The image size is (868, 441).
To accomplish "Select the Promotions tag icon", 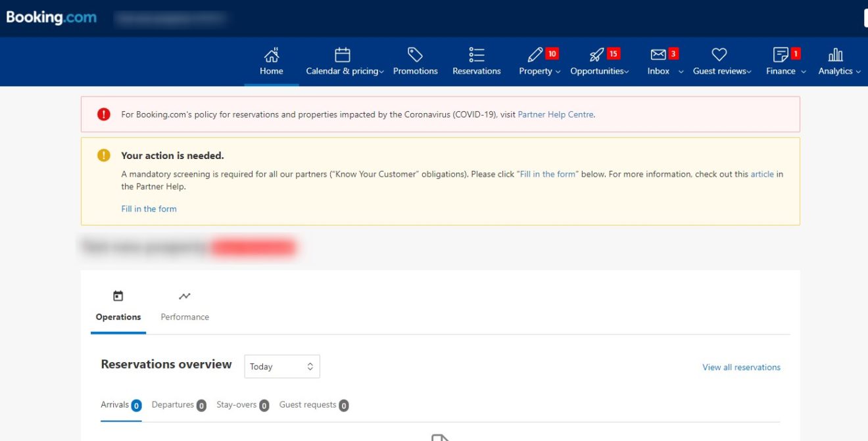I will (x=415, y=55).
